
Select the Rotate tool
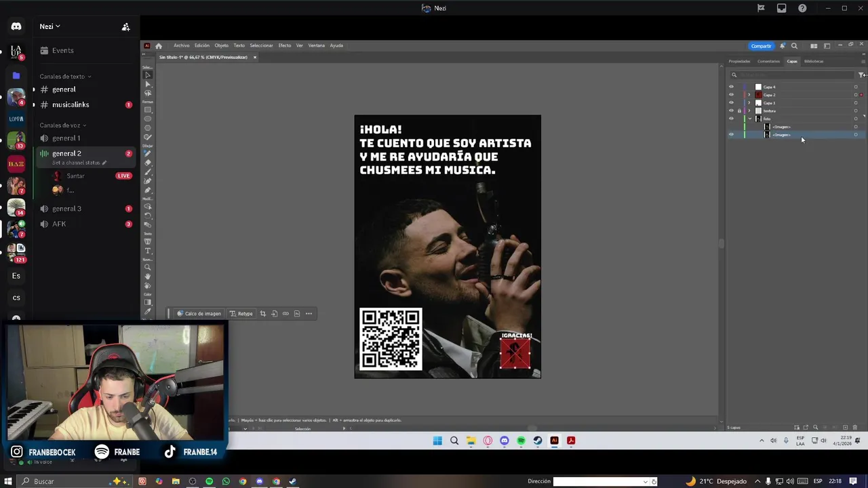click(148, 216)
